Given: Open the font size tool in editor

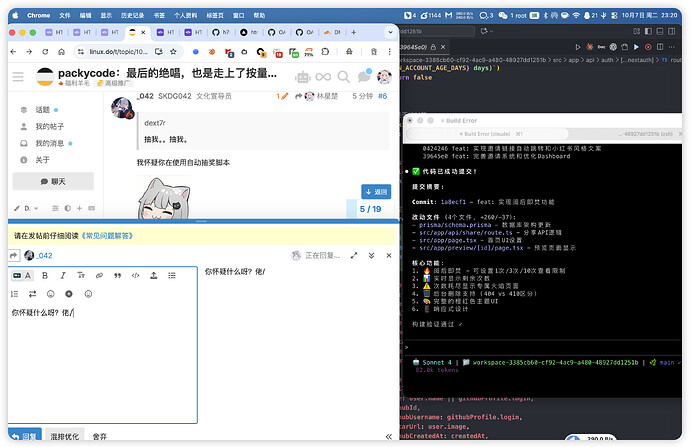Looking at the screenshot, I should 81,275.
